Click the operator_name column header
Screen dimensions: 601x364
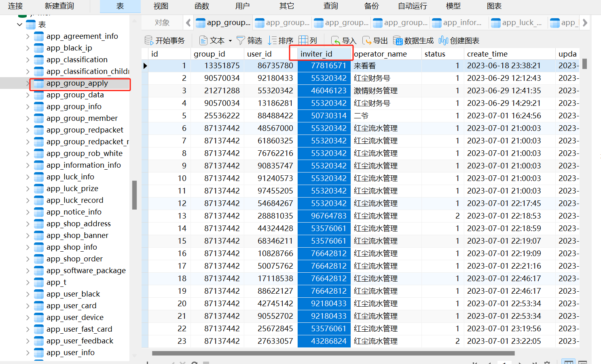coord(380,54)
